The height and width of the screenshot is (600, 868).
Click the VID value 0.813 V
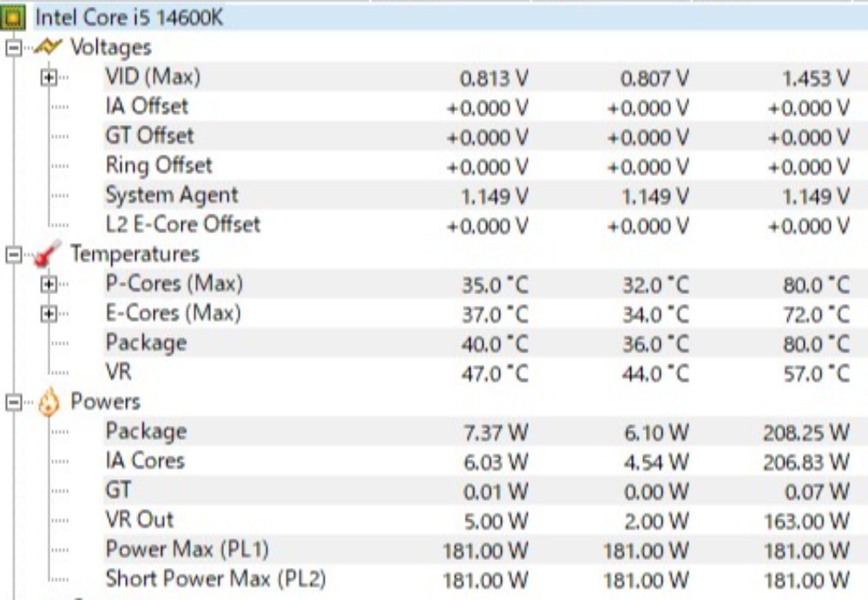point(494,78)
